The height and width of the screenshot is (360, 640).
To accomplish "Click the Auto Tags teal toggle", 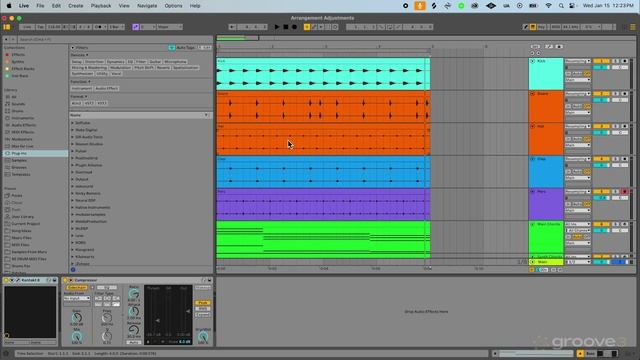I will 171,48.
